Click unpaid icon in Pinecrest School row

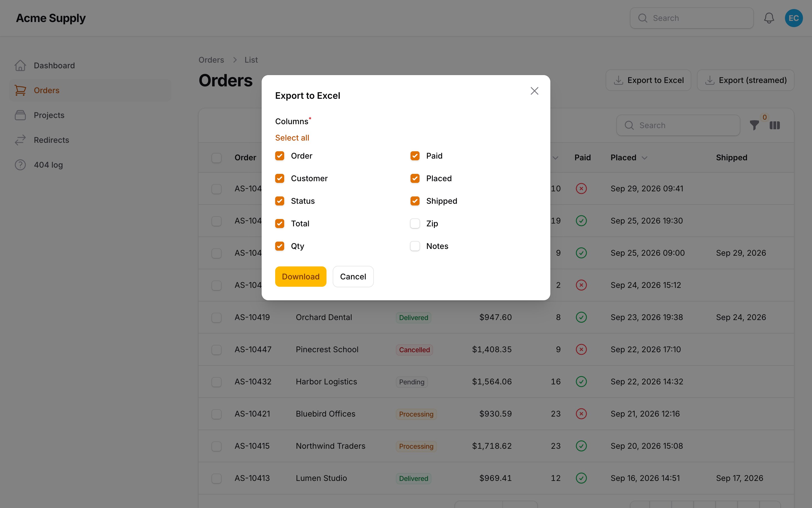[x=581, y=349]
